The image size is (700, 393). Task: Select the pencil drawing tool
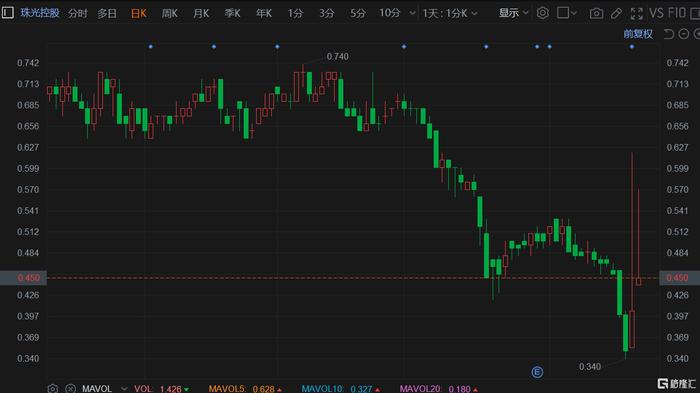616,13
